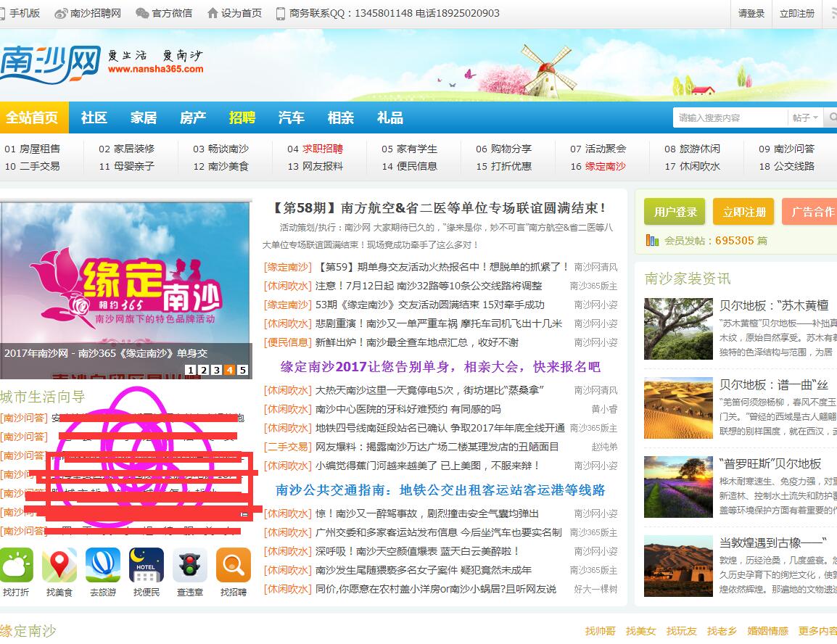The image size is (837, 644).
Task: Click the 找帅哥 link
Action: tap(600, 631)
